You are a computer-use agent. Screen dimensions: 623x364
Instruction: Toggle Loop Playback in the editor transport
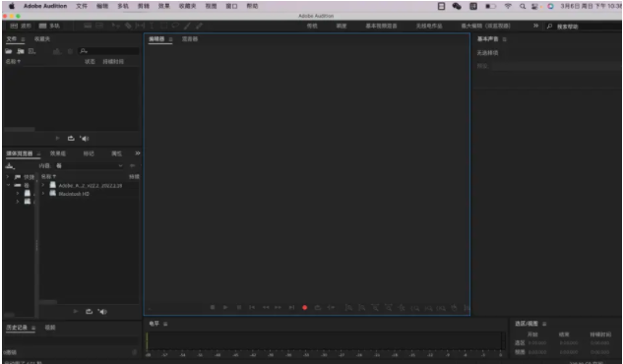point(318,307)
